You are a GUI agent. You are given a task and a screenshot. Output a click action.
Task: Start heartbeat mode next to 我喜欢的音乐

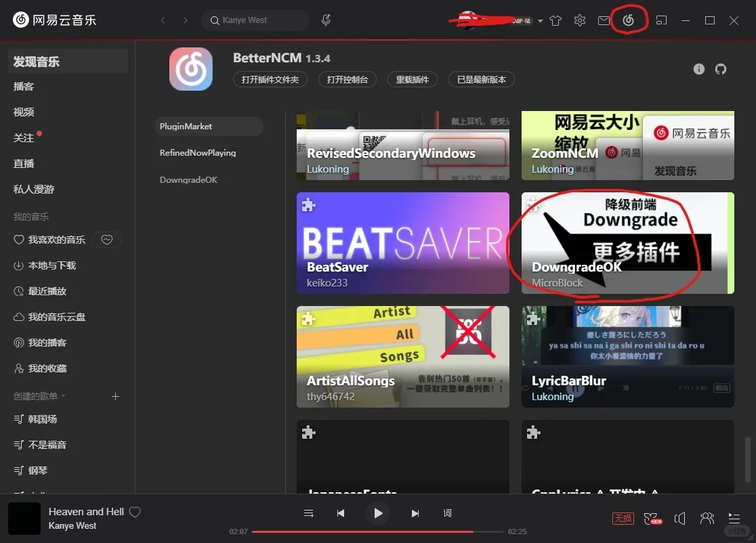(107, 240)
